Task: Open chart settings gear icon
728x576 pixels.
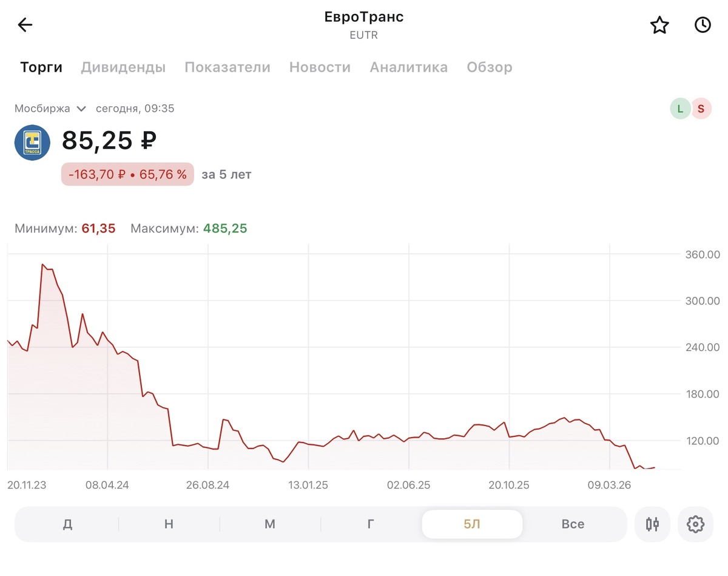Action: (x=695, y=524)
